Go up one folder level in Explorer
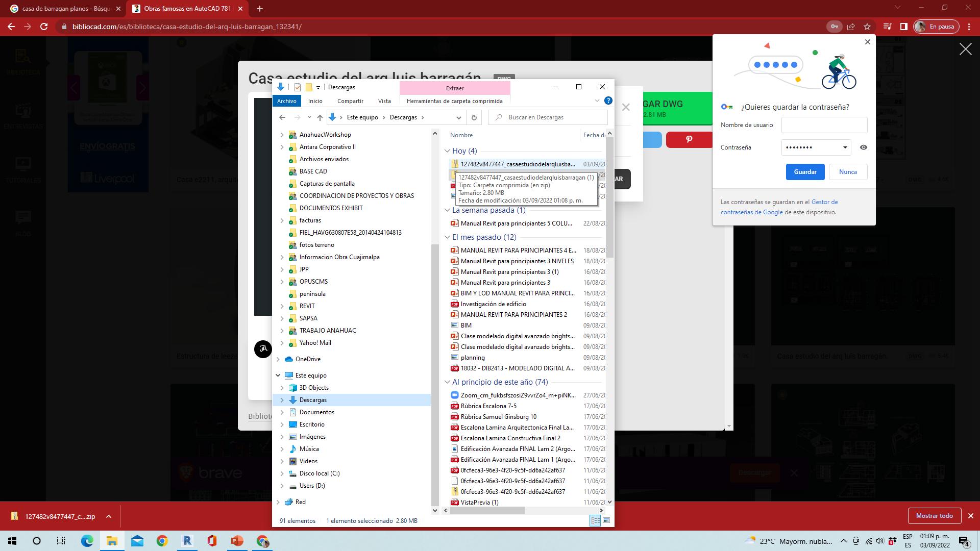Screen dimensions: 980x551 point(320,117)
